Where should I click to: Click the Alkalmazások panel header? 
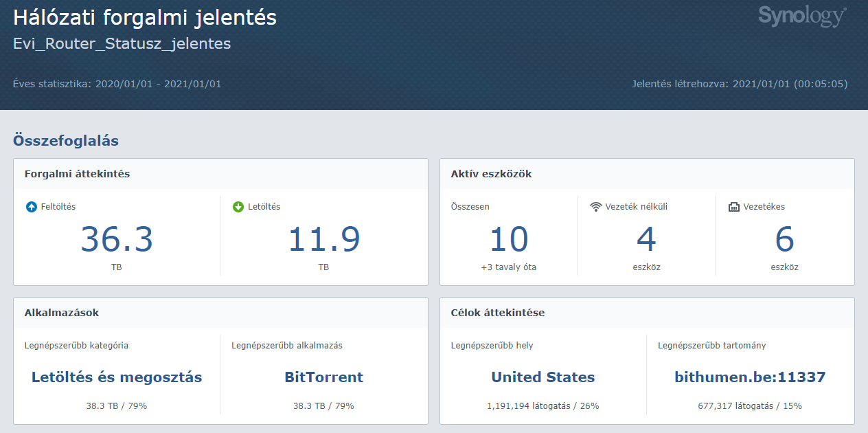coord(62,313)
